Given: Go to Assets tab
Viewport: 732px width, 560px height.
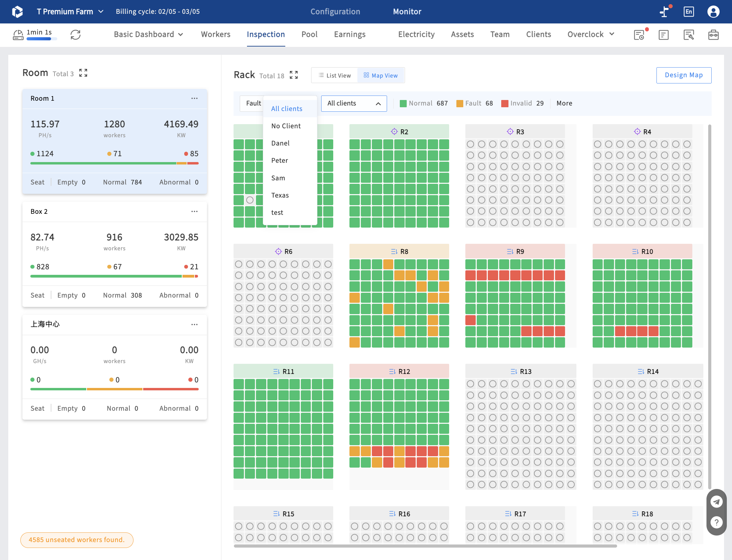Looking at the screenshot, I should (x=462, y=34).
